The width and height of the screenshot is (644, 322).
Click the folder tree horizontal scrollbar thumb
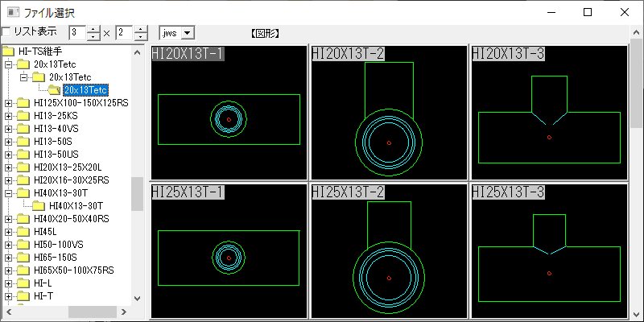pos(85,312)
